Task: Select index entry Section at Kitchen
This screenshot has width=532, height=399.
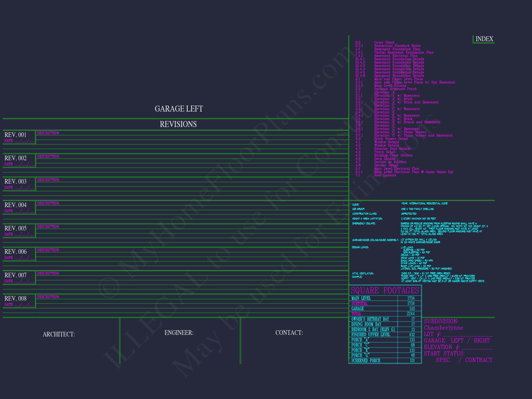Action: pyautogui.click(x=390, y=162)
